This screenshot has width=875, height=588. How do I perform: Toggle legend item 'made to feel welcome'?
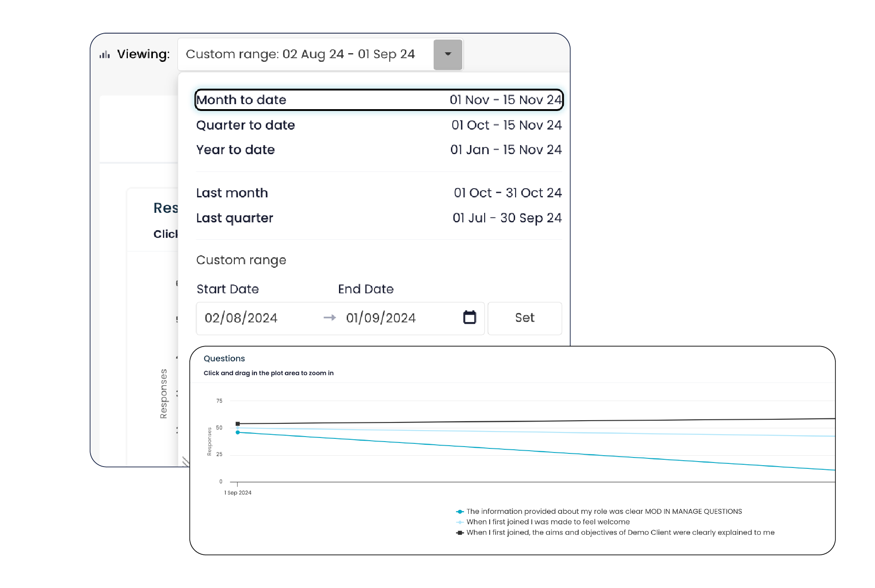pos(543,522)
